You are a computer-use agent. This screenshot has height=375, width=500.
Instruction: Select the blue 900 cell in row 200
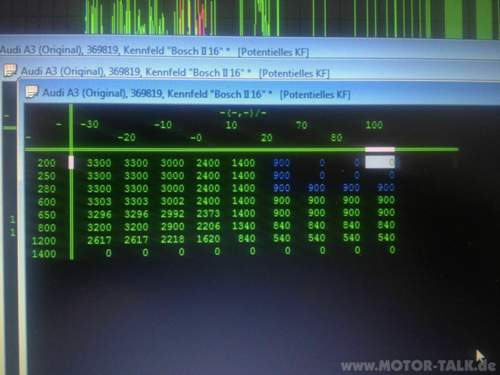point(281,163)
